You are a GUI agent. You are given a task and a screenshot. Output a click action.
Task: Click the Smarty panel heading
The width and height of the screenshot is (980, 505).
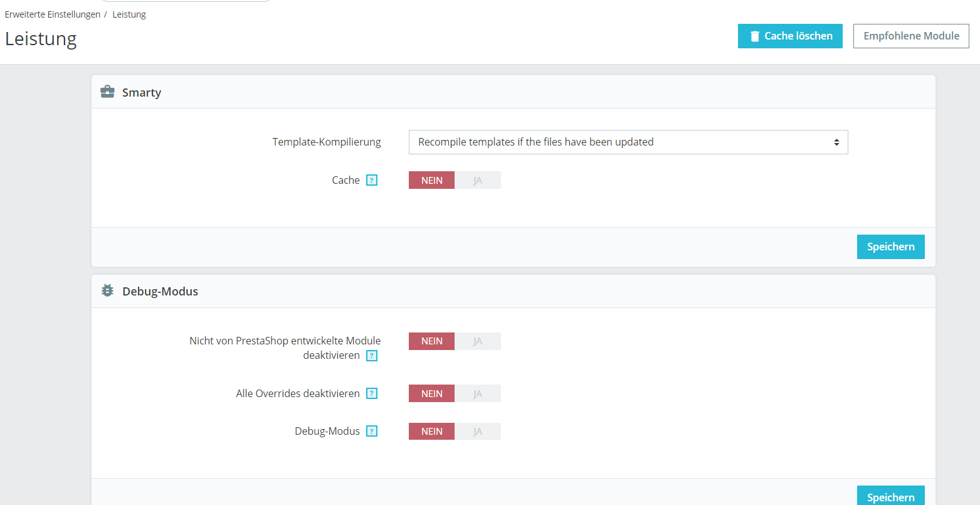[142, 92]
